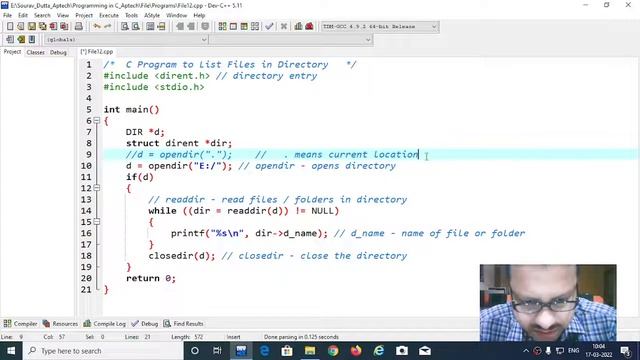Screen dimensions: 640x360
Task: Open the Compile Log bottom tab
Action: [104, 324]
